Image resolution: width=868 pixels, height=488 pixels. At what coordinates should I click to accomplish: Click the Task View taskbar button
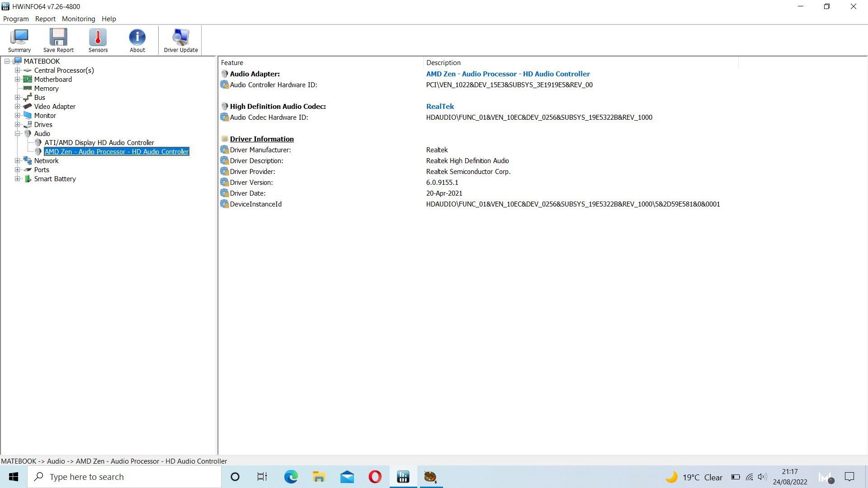tap(262, 477)
